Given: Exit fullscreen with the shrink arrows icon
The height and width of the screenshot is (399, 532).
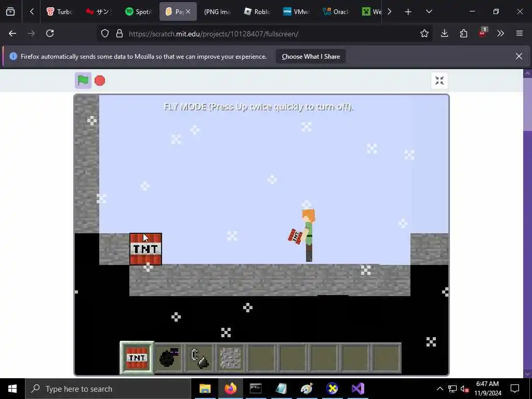Looking at the screenshot, I should coord(440,81).
